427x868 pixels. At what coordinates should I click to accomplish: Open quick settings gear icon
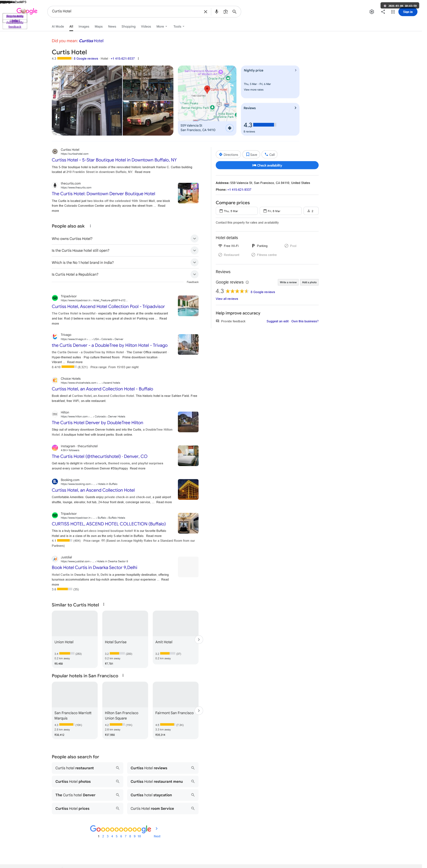372,12
